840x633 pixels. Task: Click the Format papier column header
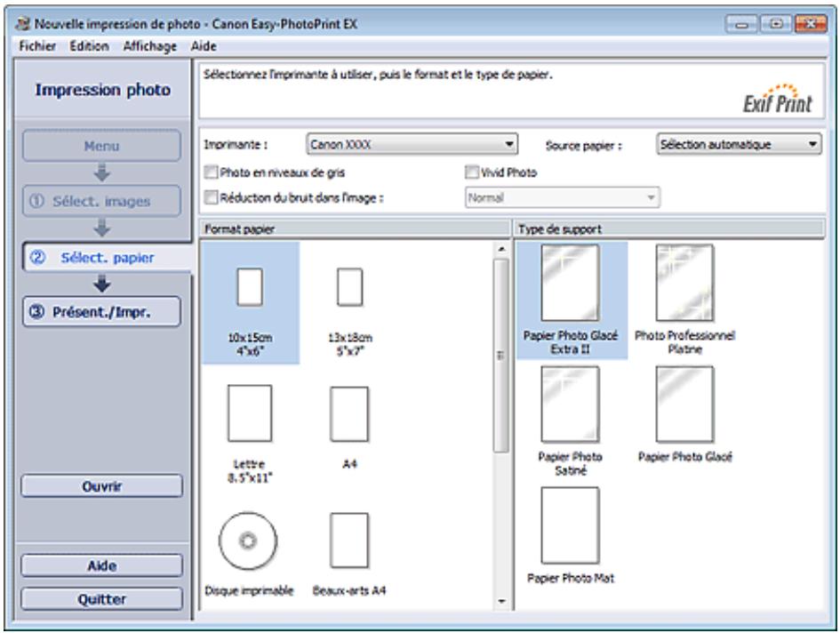coord(356,228)
